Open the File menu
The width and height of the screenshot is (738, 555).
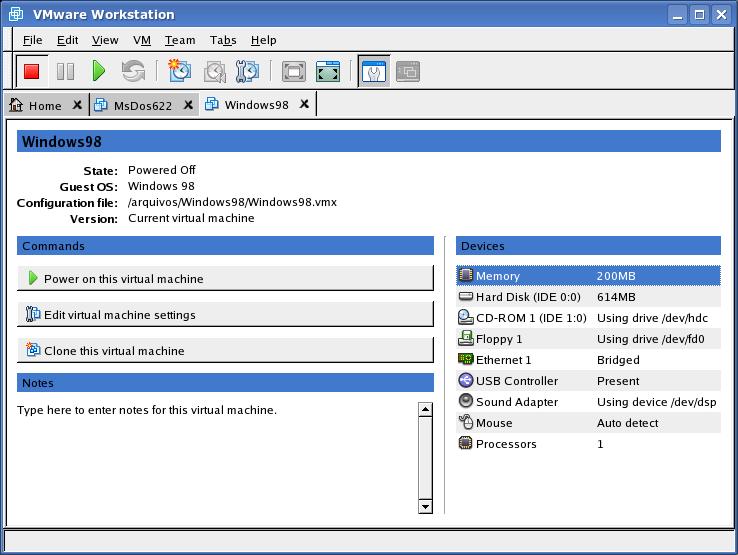pyautogui.click(x=32, y=40)
